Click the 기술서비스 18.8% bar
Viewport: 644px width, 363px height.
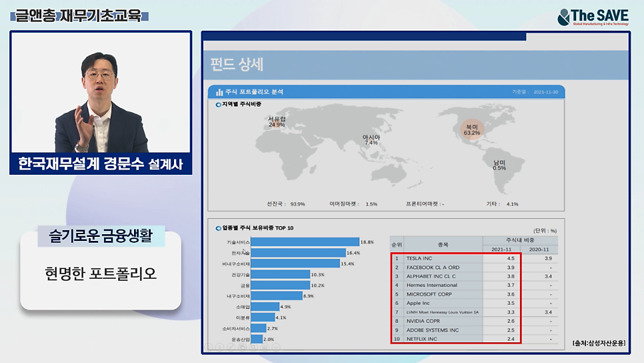305,242
